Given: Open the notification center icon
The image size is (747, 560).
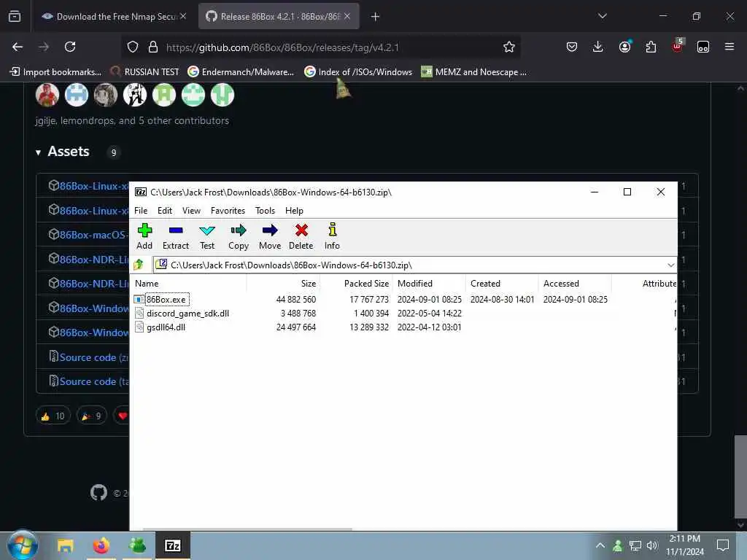Looking at the screenshot, I should (723, 545).
